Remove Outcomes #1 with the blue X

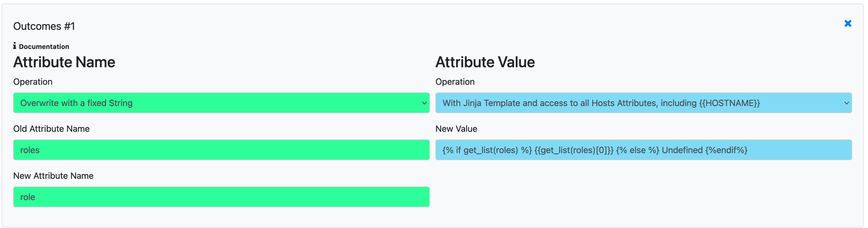click(848, 24)
